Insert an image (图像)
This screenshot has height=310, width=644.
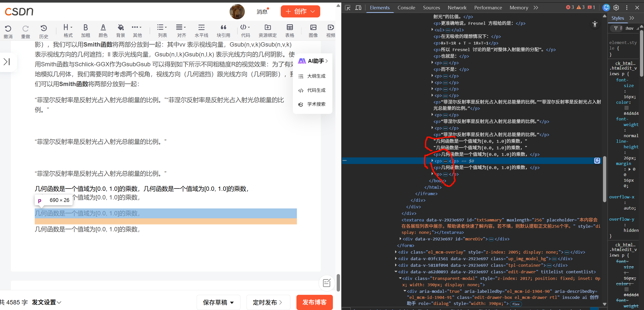(x=313, y=28)
